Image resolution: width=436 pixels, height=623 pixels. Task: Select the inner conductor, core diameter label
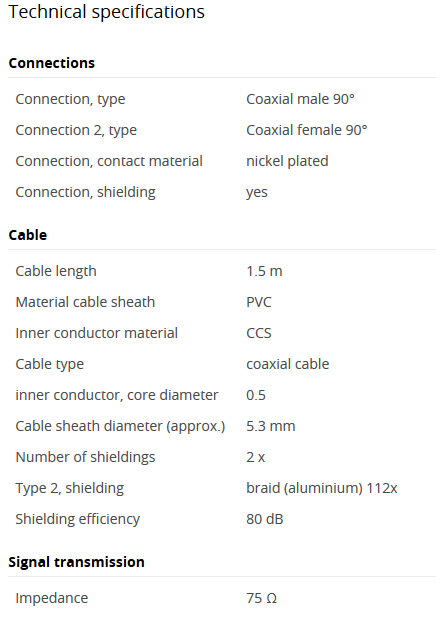pyautogui.click(x=117, y=395)
